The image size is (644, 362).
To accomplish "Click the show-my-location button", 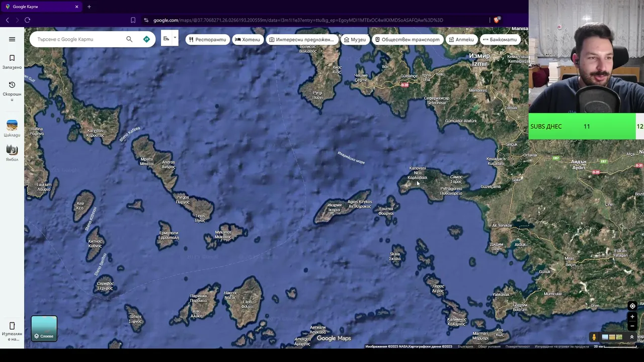I will point(632,306).
